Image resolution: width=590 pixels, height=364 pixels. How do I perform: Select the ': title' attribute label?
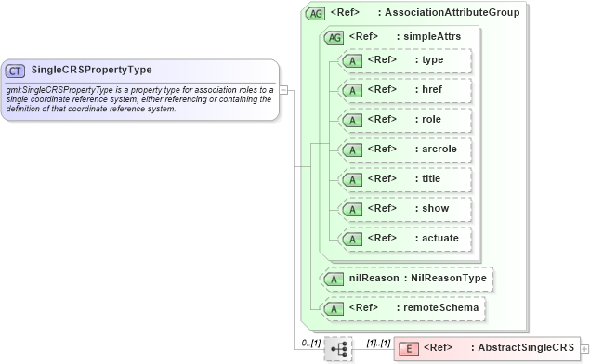pos(427,178)
